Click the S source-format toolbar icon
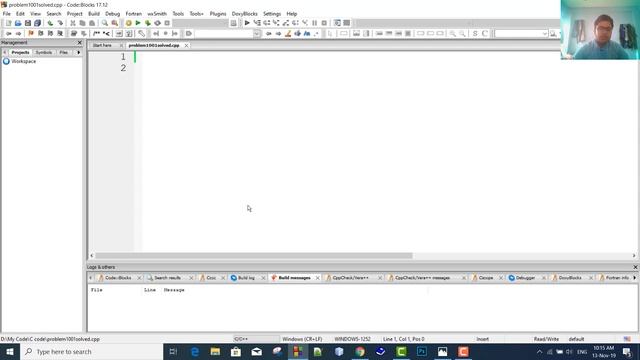Screen dimensions: 640x360 click(475, 33)
